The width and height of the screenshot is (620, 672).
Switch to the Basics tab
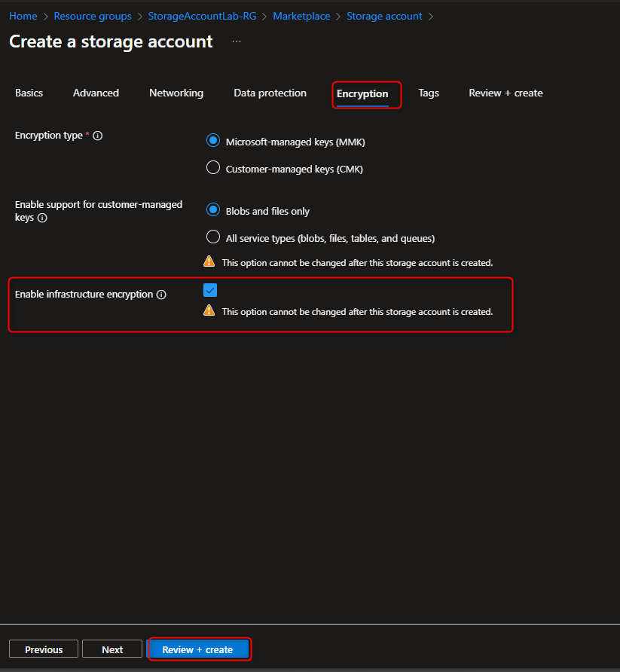tap(29, 93)
